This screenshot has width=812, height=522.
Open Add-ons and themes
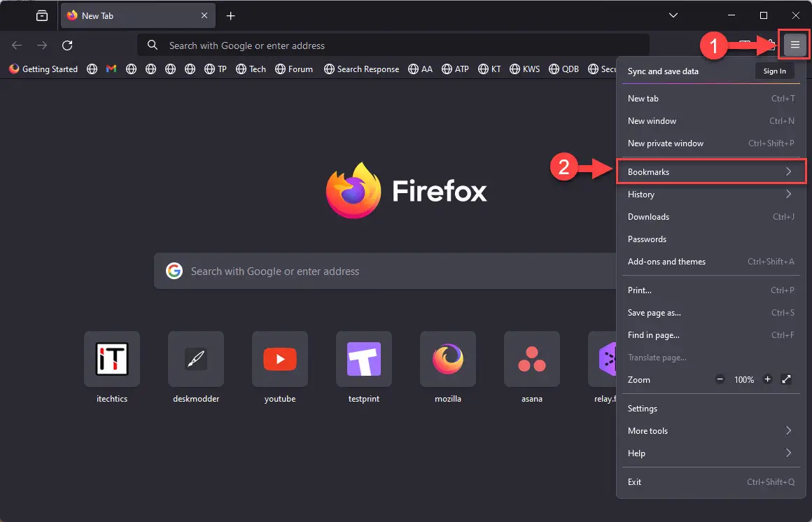tap(711, 262)
